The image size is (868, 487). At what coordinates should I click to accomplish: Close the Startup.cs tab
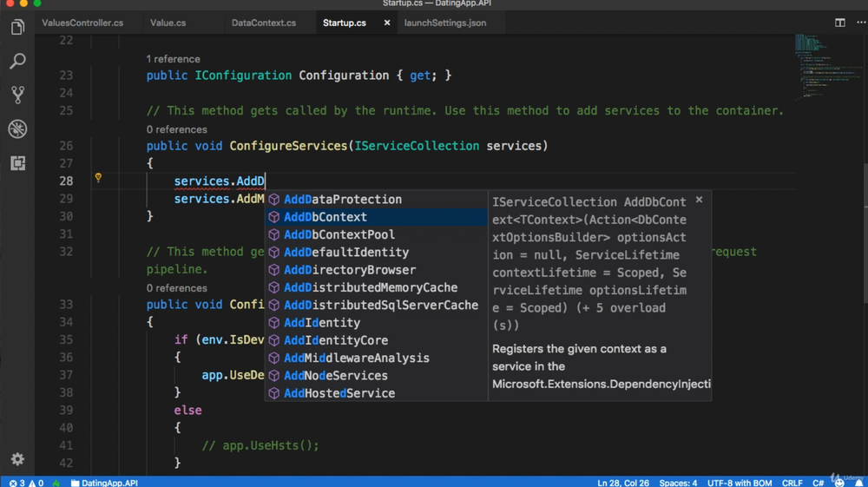[x=387, y=23]
